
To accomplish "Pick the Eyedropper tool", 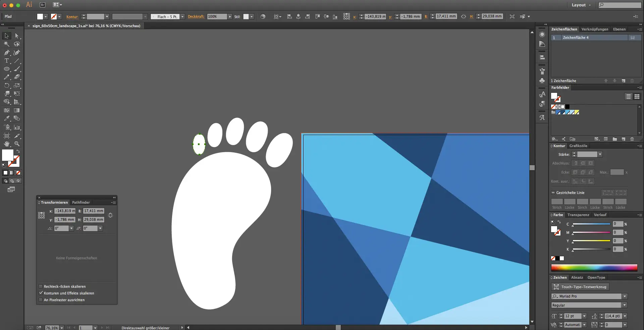I will coord(7,118).
